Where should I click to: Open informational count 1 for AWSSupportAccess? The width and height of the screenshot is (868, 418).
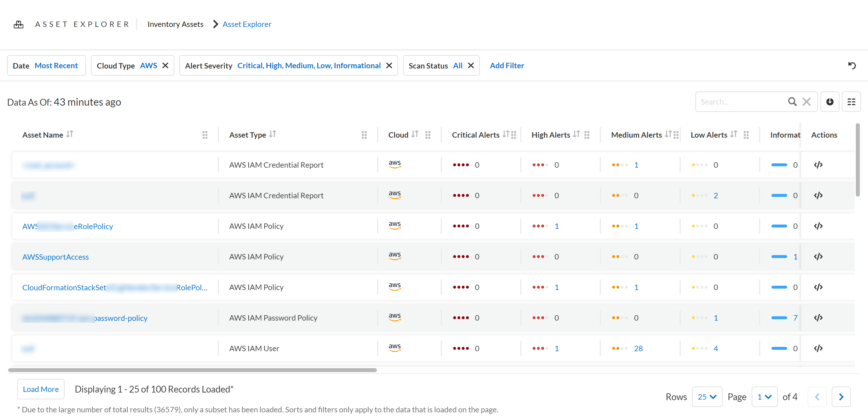click(795, 257)
